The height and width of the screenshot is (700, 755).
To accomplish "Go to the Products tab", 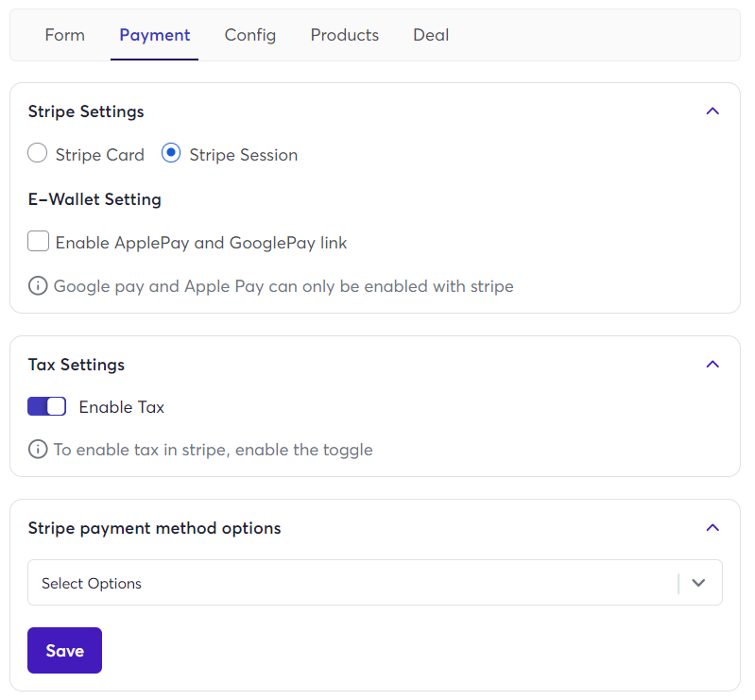I will pyautogui.click(x=344, y=35).
